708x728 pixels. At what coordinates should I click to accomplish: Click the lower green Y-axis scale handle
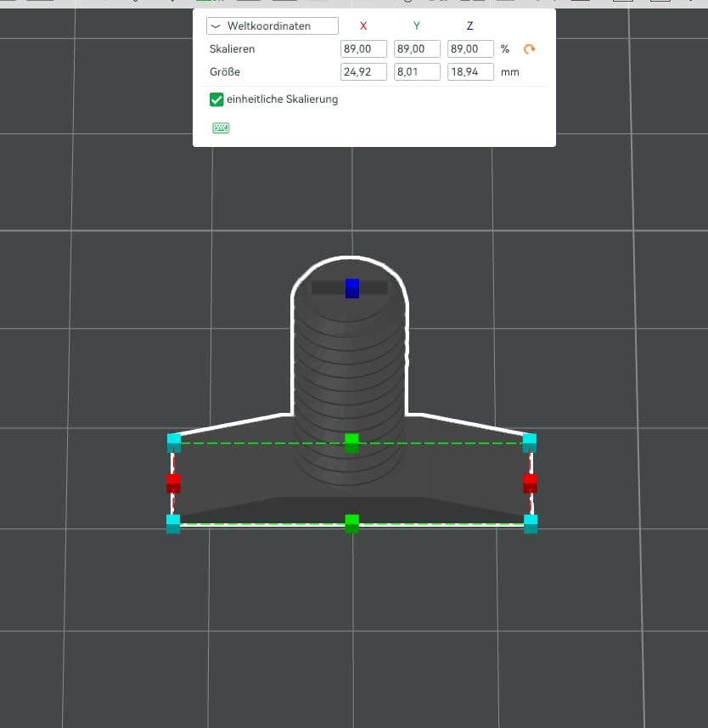[x=352, y=524]
